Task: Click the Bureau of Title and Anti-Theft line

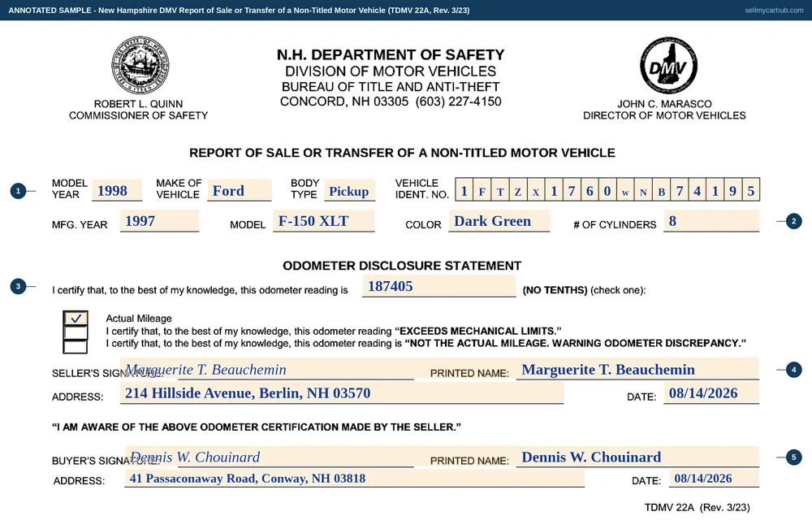Action: click(391, 86)
